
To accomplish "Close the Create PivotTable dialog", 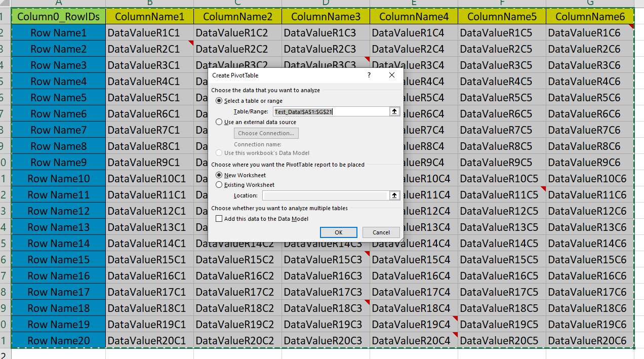I will coord(391,75).
